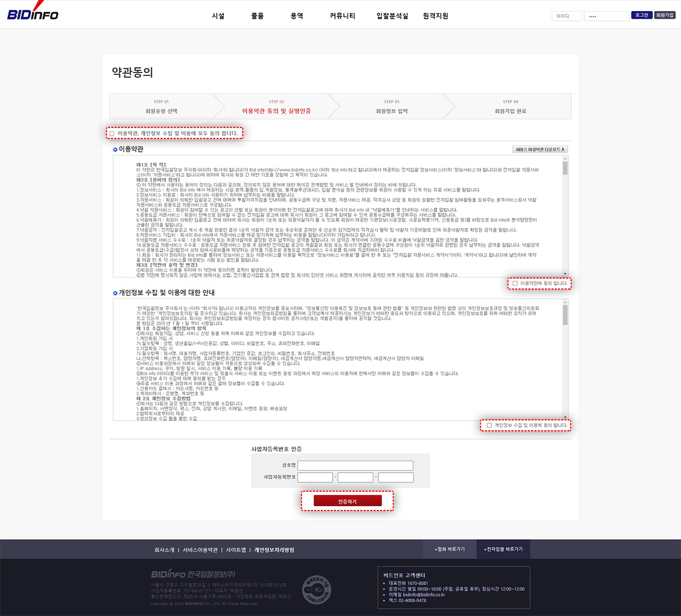Click the BIDinfo 한국입찰정보(주) footer logo
The width and height of the screenshot is (681, 616).
point(193,574)
